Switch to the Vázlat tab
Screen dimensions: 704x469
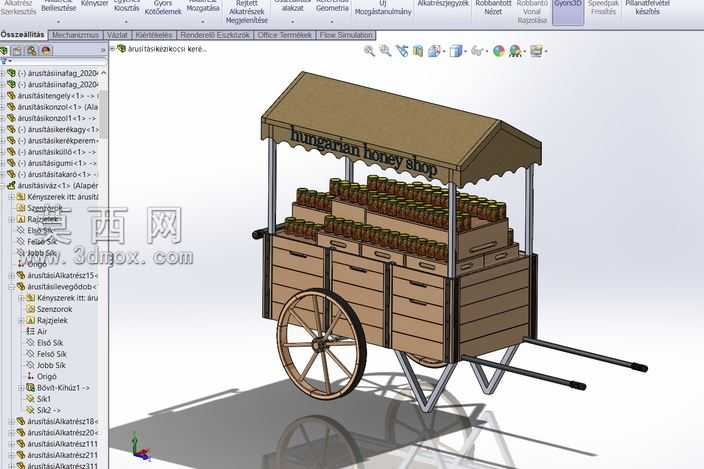[x=117, y=35]
